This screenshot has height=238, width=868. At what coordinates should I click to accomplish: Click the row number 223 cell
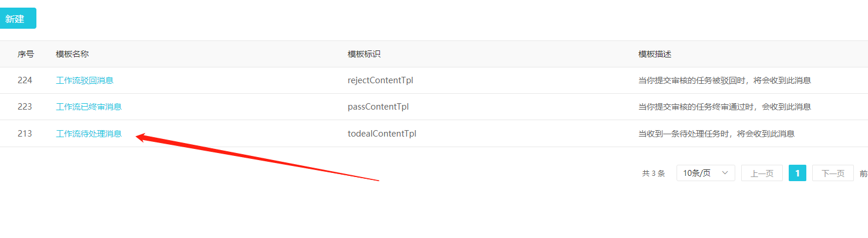click(25, 107)
